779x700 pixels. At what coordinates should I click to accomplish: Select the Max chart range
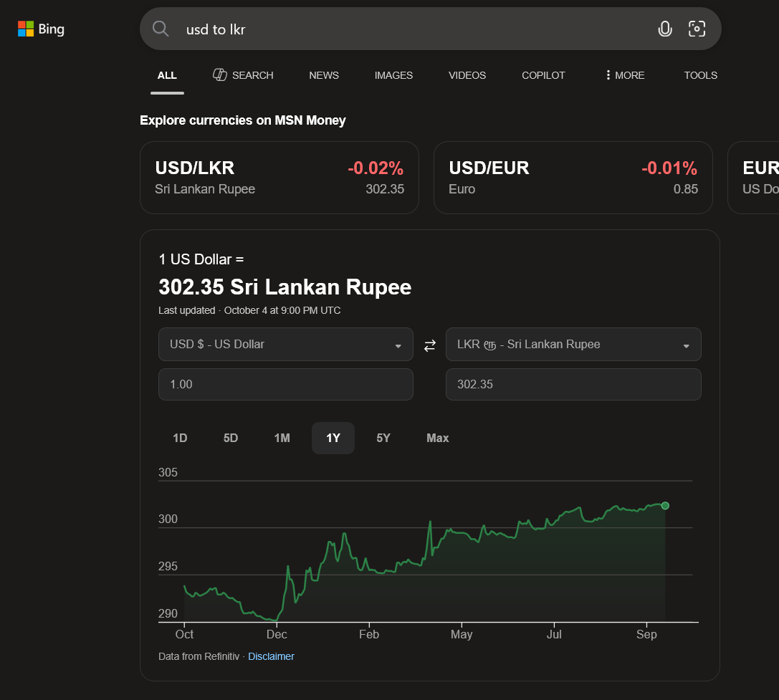tap(438, 438)
